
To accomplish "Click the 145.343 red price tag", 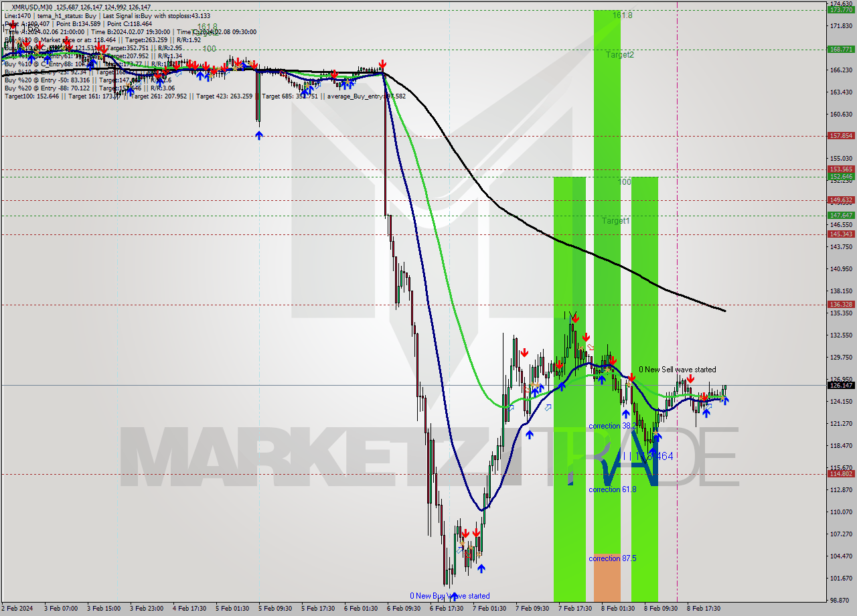I will [841, 234].
